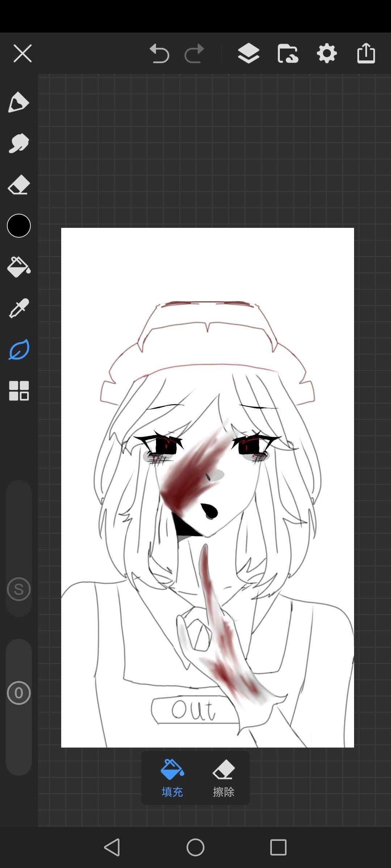
Task: Switch to 填充 fill mode
Action: [x=172, y=778]
